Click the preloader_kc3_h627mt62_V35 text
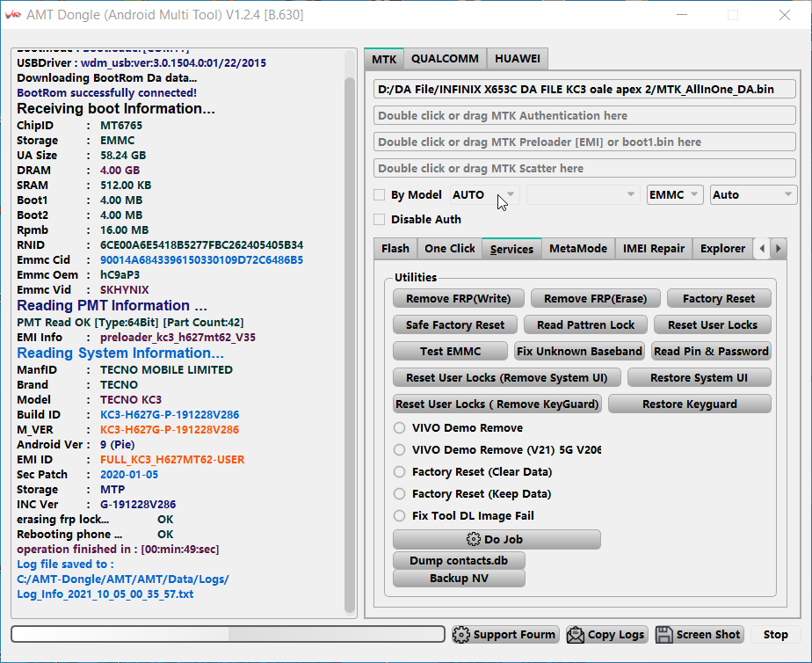Image resolution: width=812 pixels, height=663 pixels. coord(178,338)
